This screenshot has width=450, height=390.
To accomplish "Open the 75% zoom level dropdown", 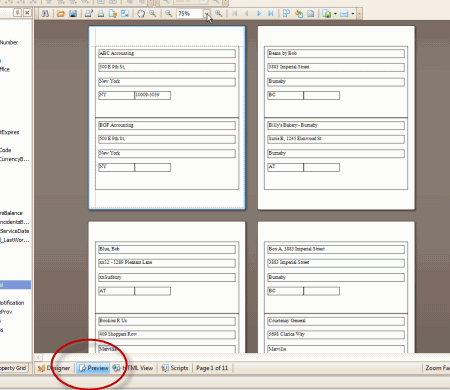I will coord(207,14).
